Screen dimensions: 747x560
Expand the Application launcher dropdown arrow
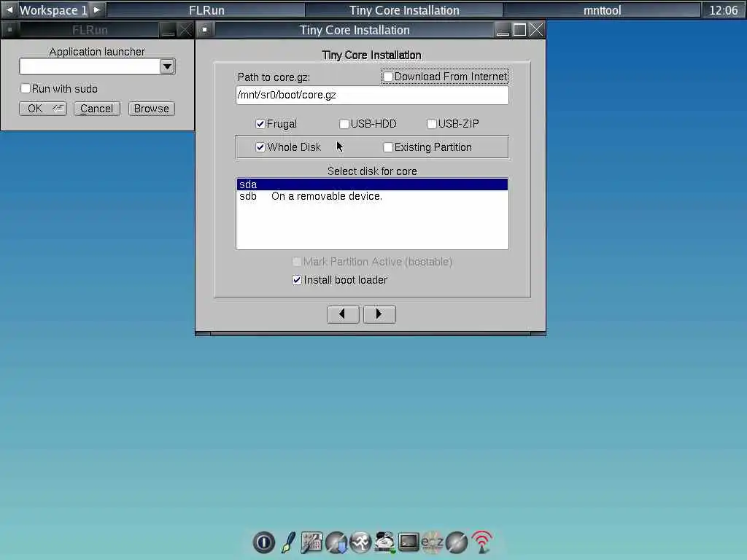(x=167, y=66)
